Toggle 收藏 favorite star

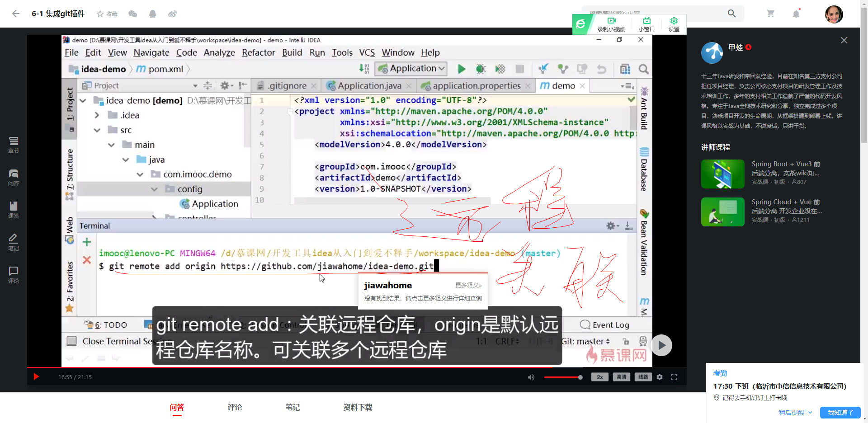point(107,14)
